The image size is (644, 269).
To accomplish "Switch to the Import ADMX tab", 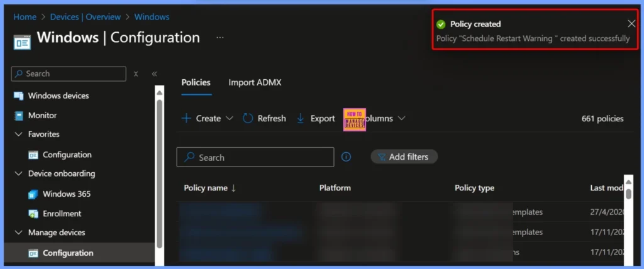I will (254, 82).
